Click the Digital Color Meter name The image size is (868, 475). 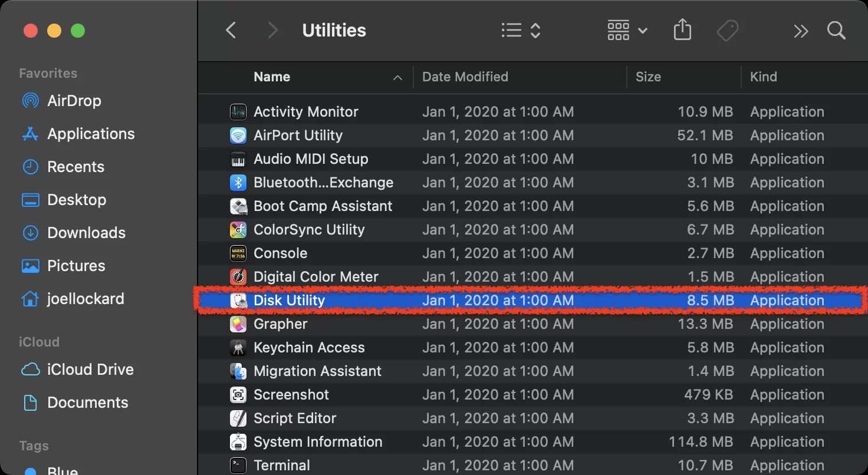316,276
